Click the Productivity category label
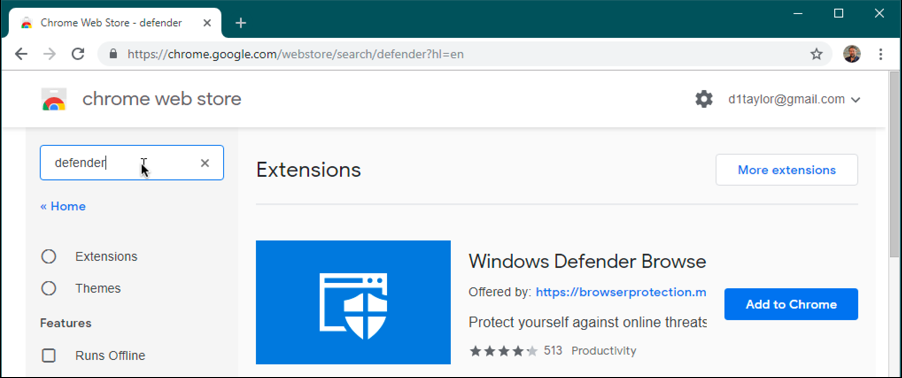 tap(603, 350)
